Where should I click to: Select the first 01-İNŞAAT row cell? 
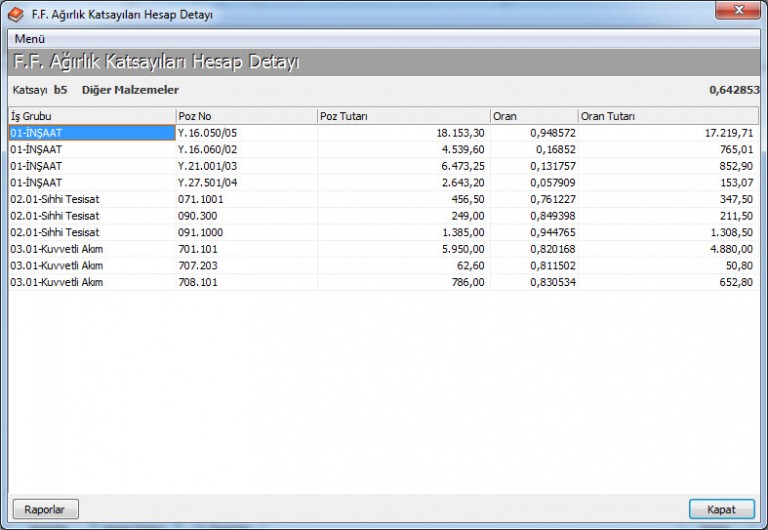pyautogui.click(x=90, y=132)
